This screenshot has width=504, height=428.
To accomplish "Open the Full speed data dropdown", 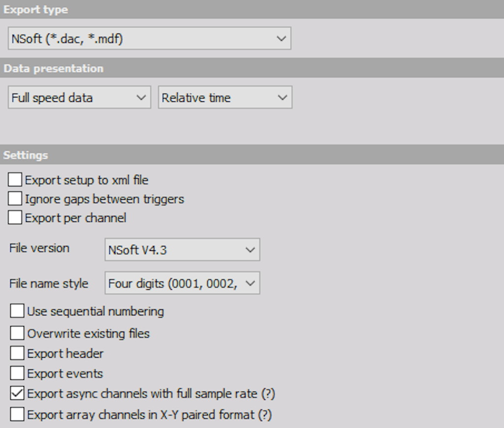I will pyautogui.click(x=79, y=97).
